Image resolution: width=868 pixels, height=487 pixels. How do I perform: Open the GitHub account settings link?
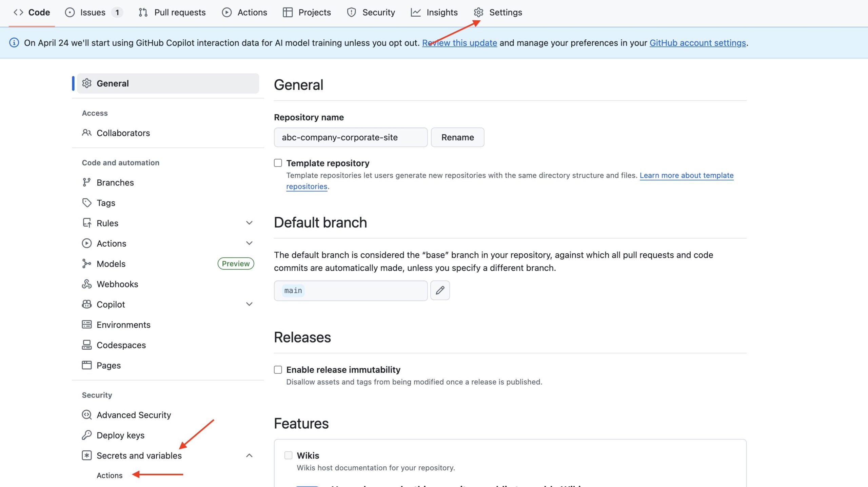[697, 43]
